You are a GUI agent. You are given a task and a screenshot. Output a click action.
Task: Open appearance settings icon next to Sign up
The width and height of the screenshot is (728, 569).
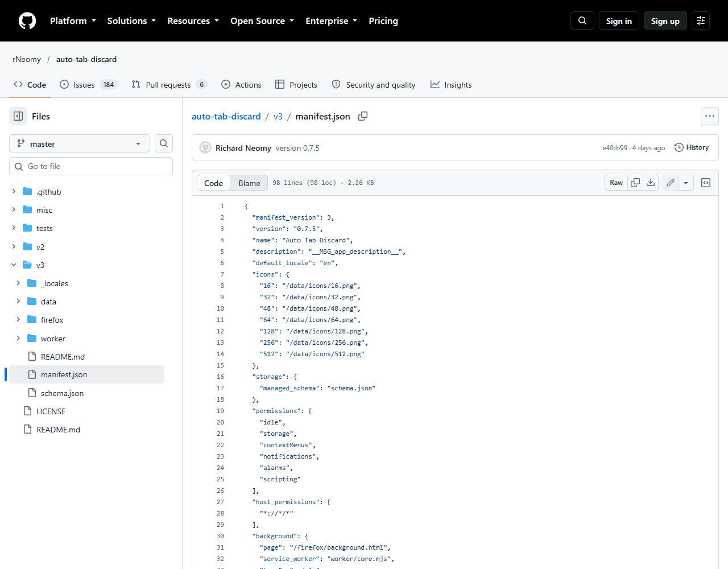(701, 20)
